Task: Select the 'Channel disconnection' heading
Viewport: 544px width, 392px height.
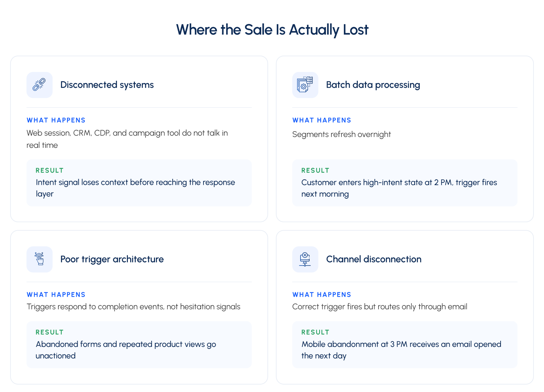Action: [374, 259]
